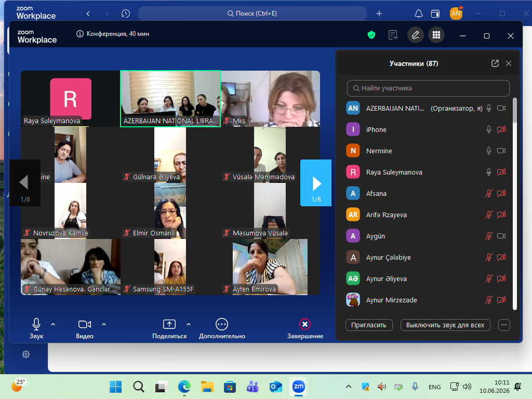Expand audio options arrow next to Звук
Screen dimensions: 532x399
click(x=53, y=324)
